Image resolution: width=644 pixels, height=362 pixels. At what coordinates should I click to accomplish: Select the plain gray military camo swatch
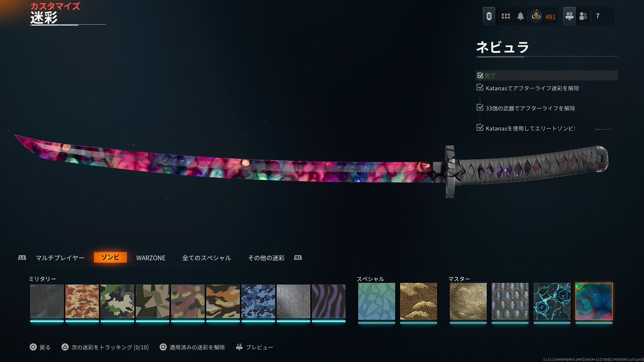(x=47, y=301)
